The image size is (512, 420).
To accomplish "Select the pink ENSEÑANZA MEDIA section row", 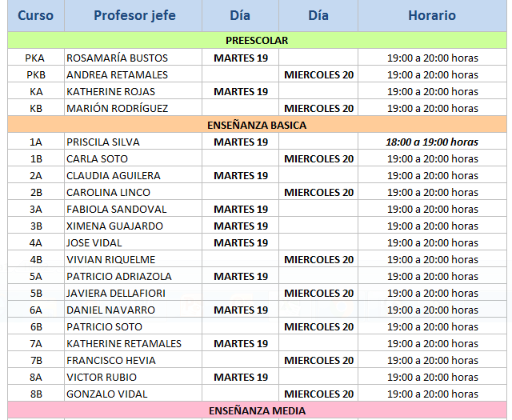I will pyautogui.click(x=257, y=410).
